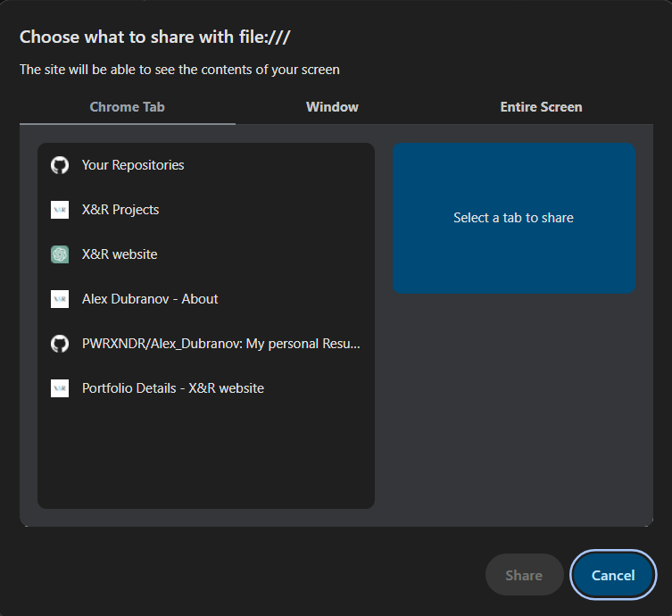This screenshot has width=672, height=616.
Task: Cancel the share dialog
Action: tap(613, 575)
